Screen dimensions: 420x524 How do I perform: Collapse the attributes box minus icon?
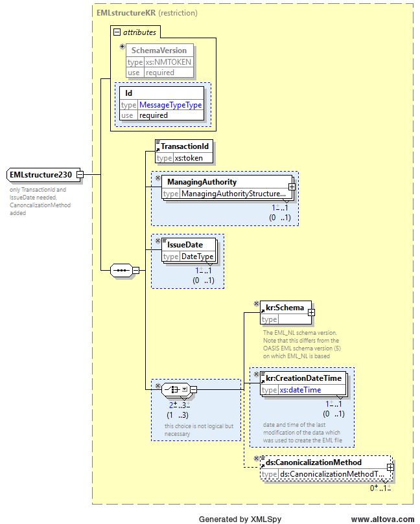[x=117, y=32]
